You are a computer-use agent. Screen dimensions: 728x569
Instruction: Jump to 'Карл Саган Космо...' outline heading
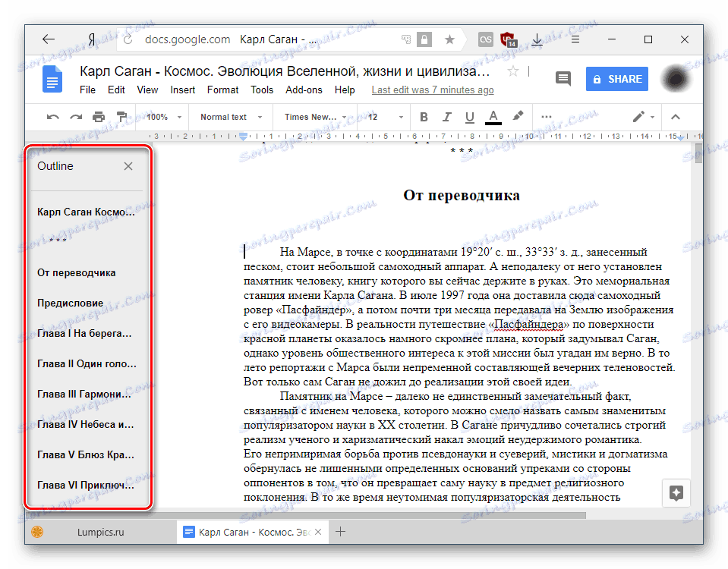(x=86, y=212)
